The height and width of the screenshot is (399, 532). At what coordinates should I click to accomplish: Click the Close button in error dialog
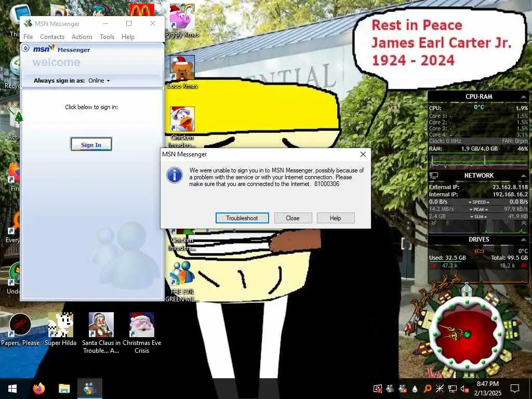pos(293,218)
